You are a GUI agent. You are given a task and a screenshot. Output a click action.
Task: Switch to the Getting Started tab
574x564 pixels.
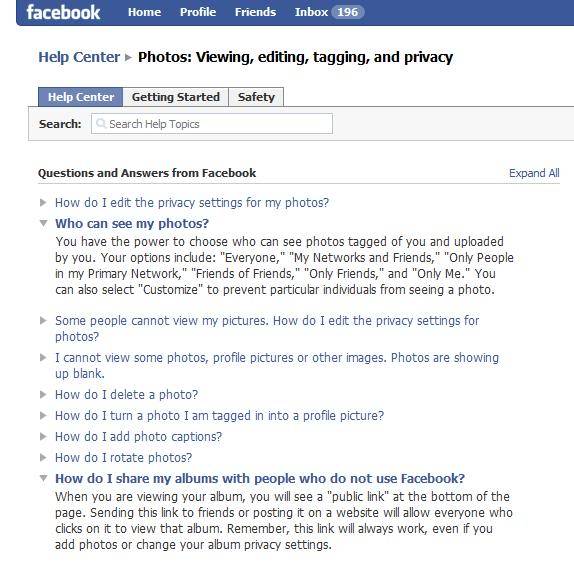click(176, 97)
